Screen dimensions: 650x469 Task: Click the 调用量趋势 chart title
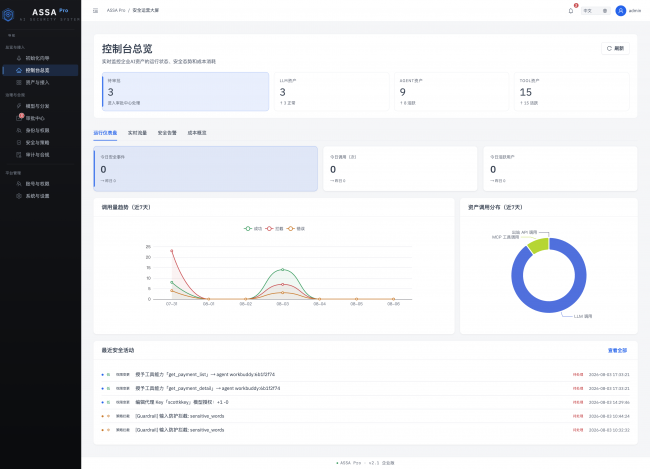coord(126,207)
